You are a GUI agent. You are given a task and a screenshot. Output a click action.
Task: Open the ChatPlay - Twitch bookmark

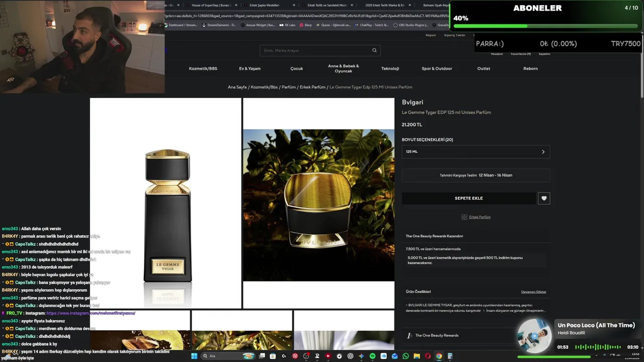pyautogui.click(x=372, y=25)
